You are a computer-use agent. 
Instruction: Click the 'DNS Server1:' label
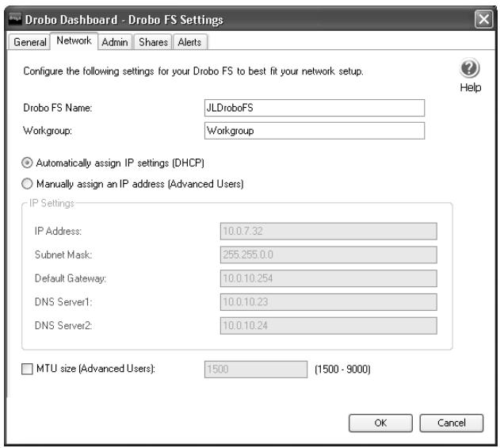(x=63, y=302)
